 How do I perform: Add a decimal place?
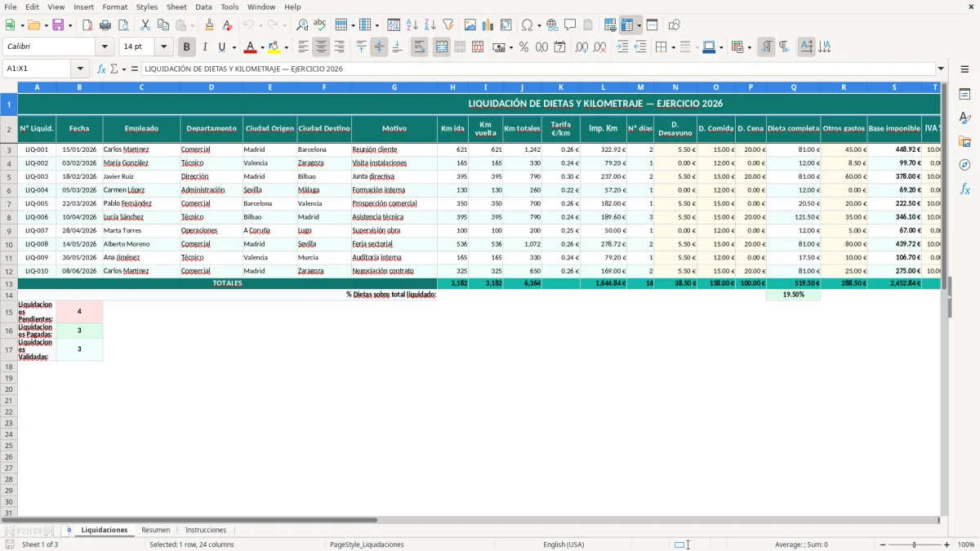[x=581, y=47]
